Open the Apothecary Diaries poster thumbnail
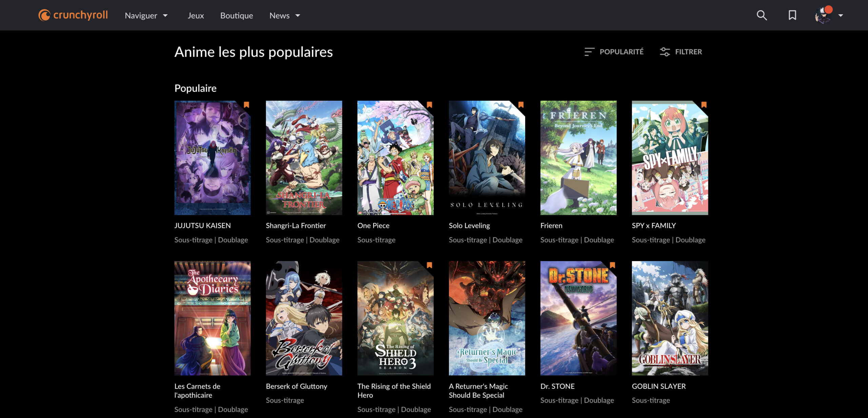The width and height of the screenshot is (868, 418). coord(212,318)
